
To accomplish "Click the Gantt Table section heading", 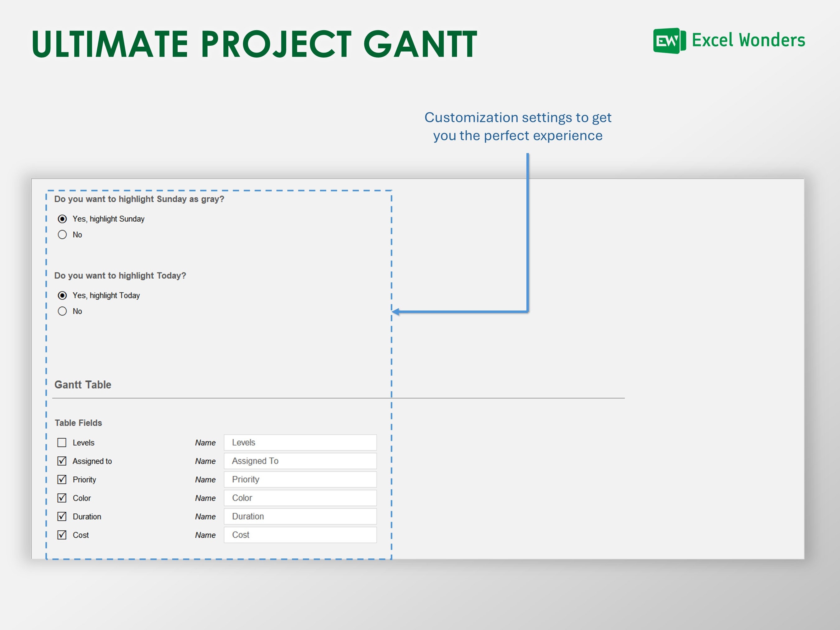I will (82, 384).
